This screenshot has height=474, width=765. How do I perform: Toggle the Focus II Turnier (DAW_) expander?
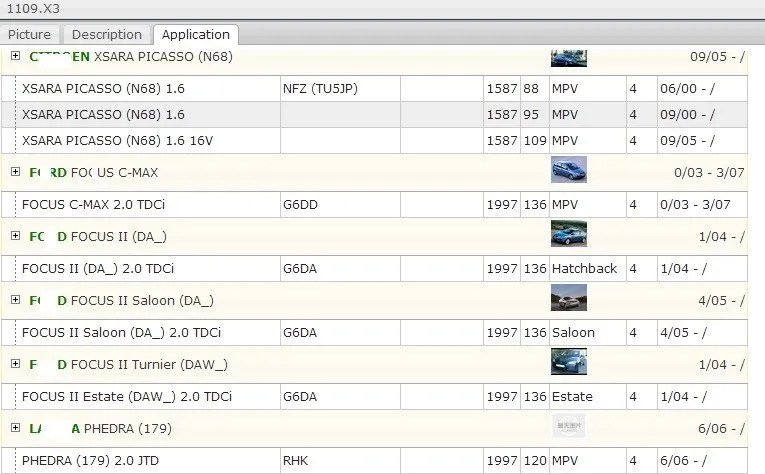16,363
